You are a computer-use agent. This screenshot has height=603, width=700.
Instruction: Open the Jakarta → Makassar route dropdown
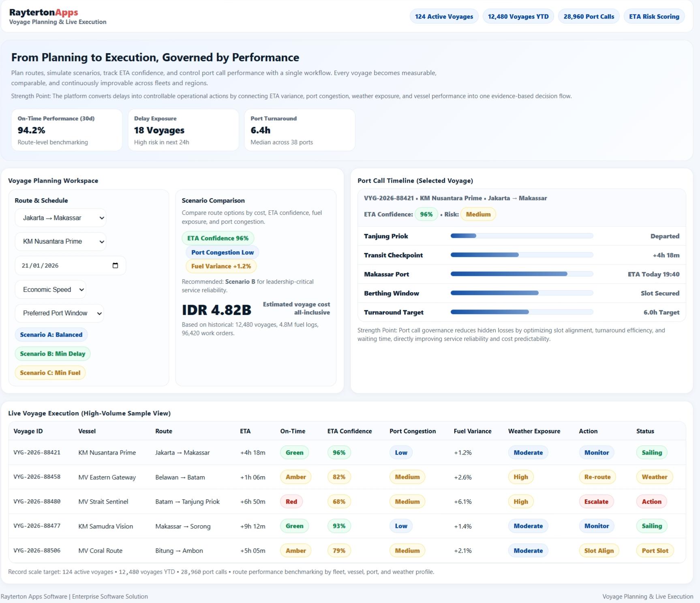click(60, 218)
